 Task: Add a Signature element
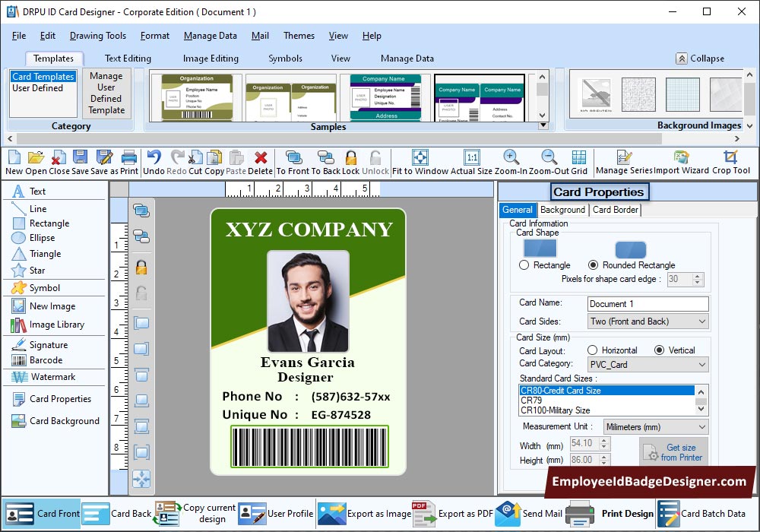point(40,345)
